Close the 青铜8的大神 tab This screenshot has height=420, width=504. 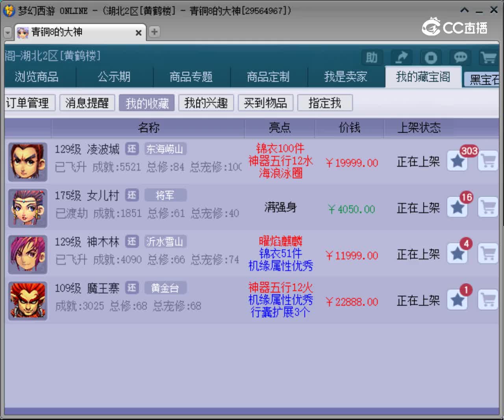click(x=138, y=33)
